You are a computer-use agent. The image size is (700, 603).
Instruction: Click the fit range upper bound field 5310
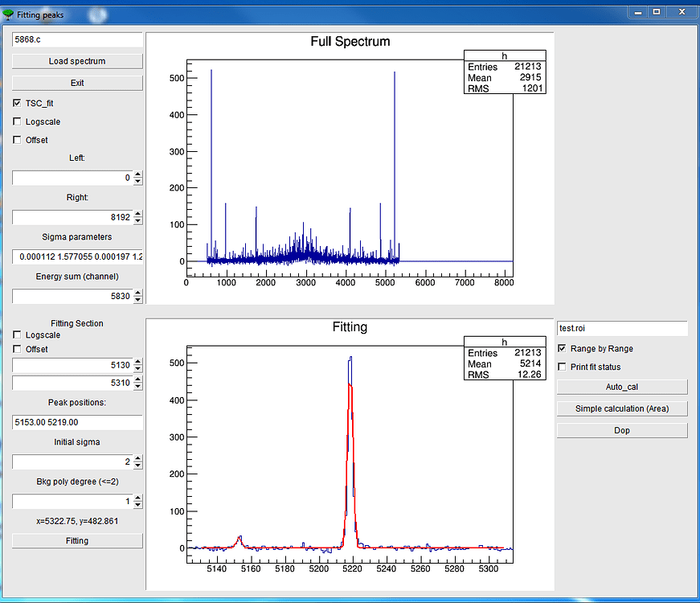(x=72, y=383)
